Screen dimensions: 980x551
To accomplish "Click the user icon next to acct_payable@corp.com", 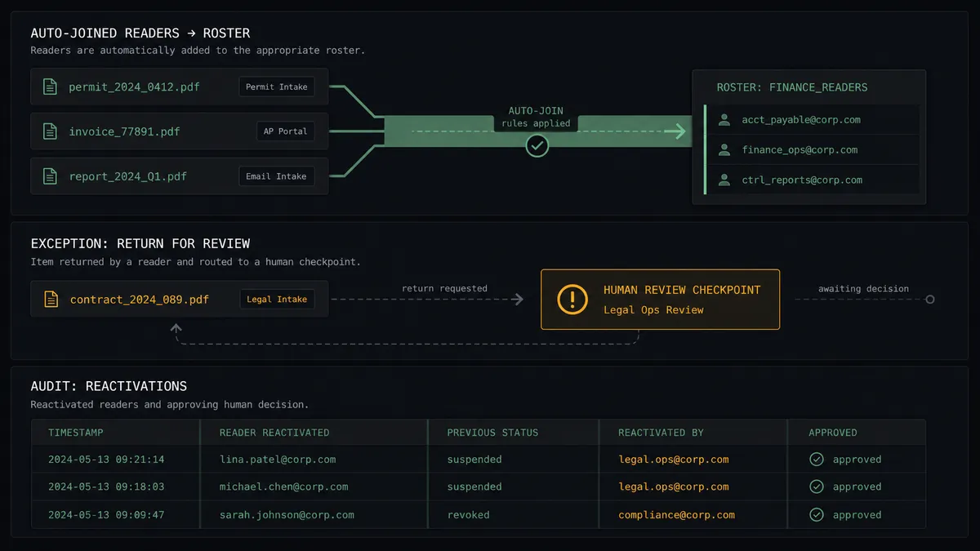I will click(x=724, y=120).
